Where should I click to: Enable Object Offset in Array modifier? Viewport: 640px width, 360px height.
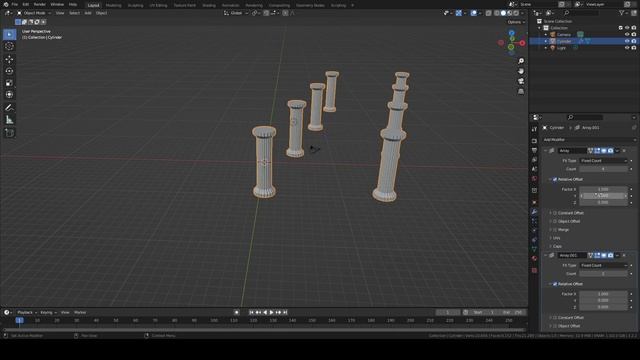pyautogui.click(x=555, y=221)
